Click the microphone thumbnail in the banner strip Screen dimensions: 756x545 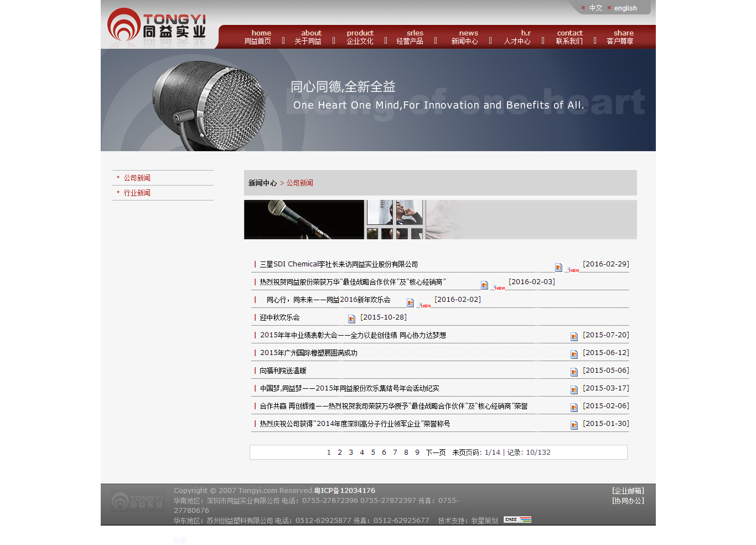pyautogui.click(x=304, y=219)
